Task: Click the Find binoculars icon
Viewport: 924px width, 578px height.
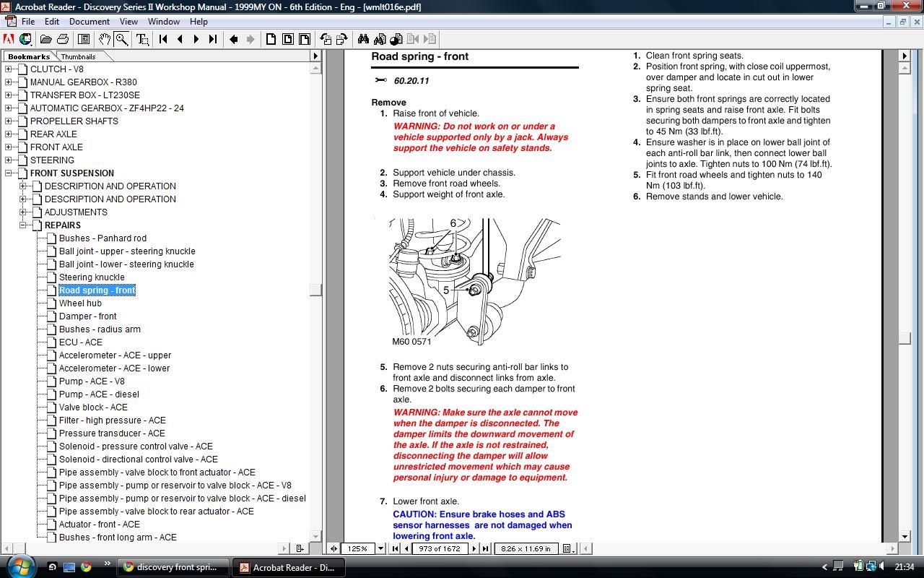Action: (x=363, y=39)
